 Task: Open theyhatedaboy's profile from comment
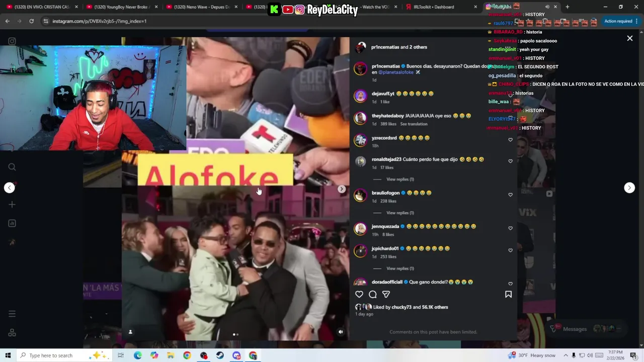[x=387, y=116]
